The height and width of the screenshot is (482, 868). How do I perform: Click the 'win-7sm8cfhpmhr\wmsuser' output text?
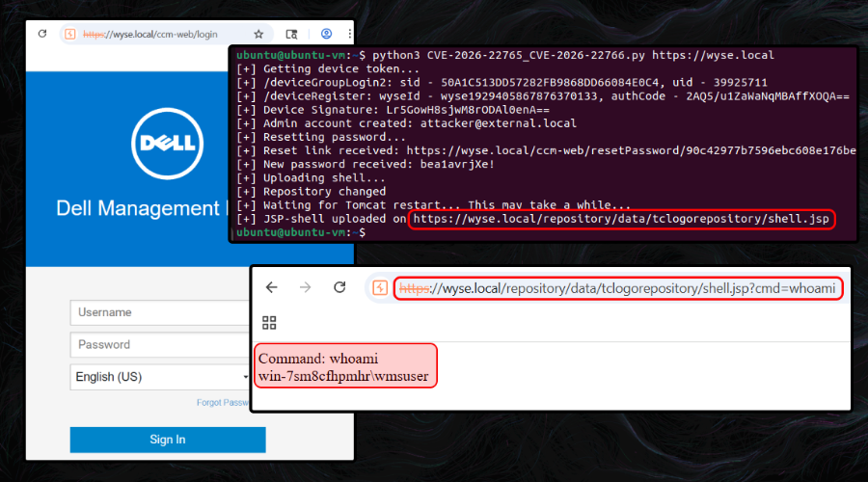point(343,376)
